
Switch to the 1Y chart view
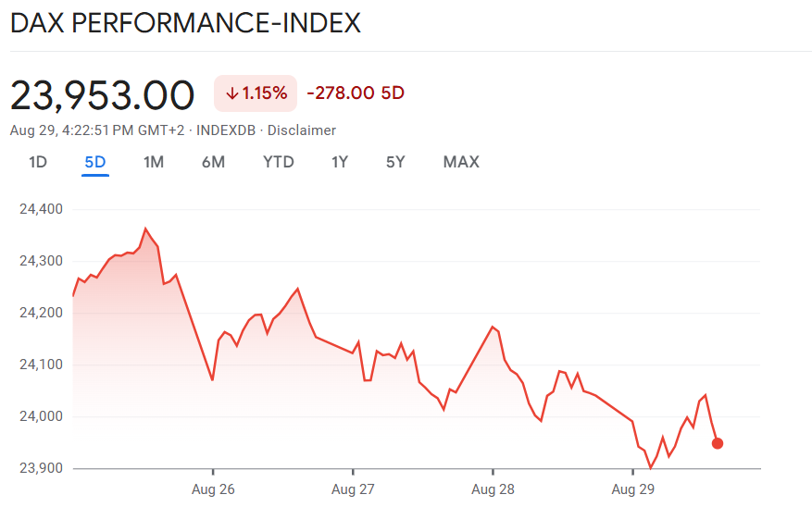point(340,162)
